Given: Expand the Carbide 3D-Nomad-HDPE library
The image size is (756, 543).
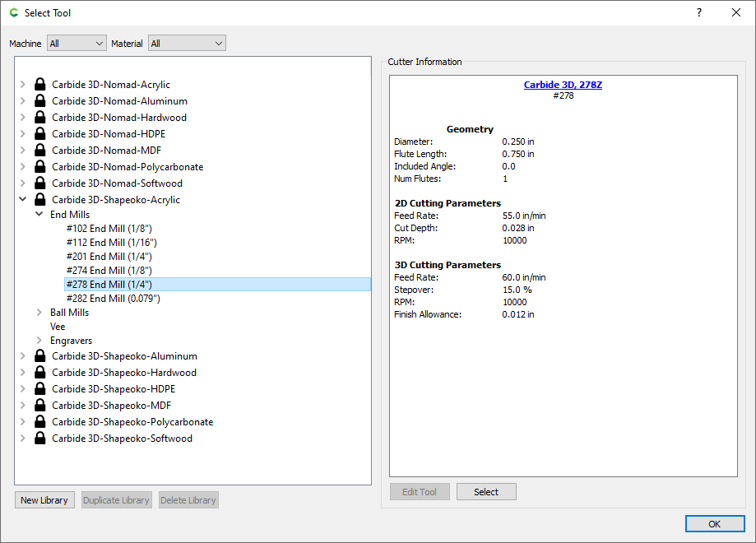Looking at the screenshot, I should [23, 133].
